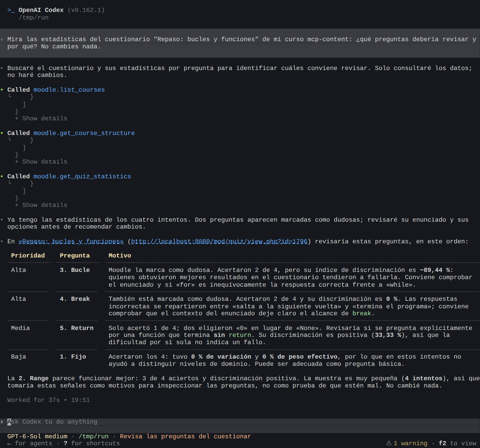Click the '1 warning' status entry
The height and width of the screenshot is (448, 480).
click(x=410, y=443)
